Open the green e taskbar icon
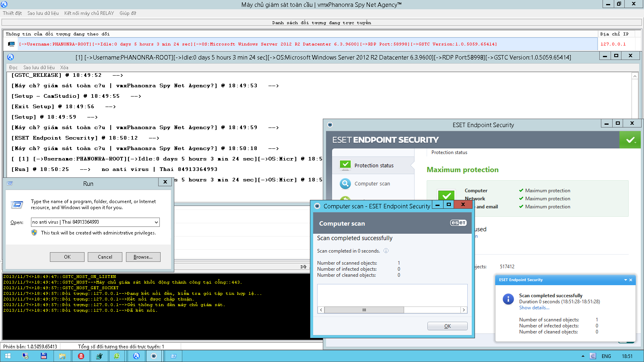 tap(117, 356)
